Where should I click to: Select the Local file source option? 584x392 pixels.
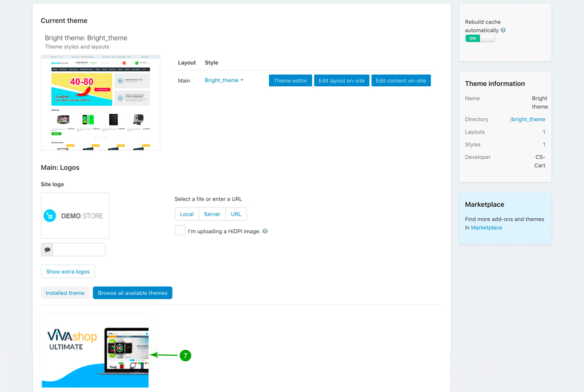coord(187,214)
